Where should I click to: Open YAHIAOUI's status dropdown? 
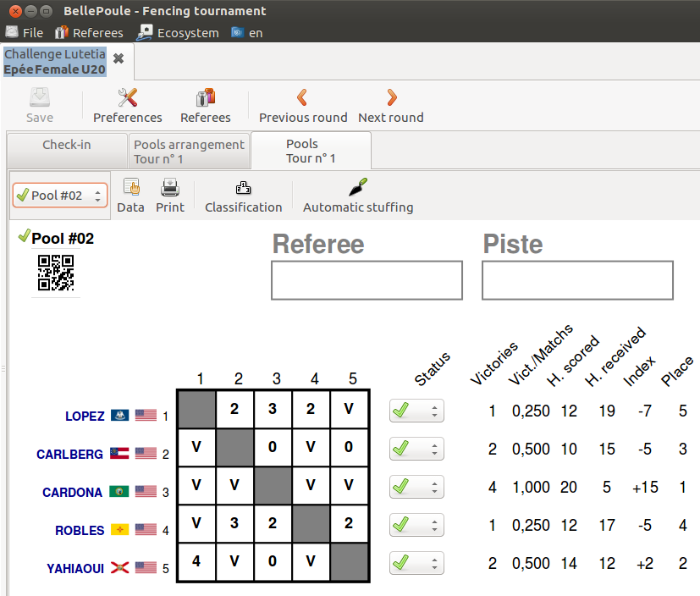click(x=416, y=563)
